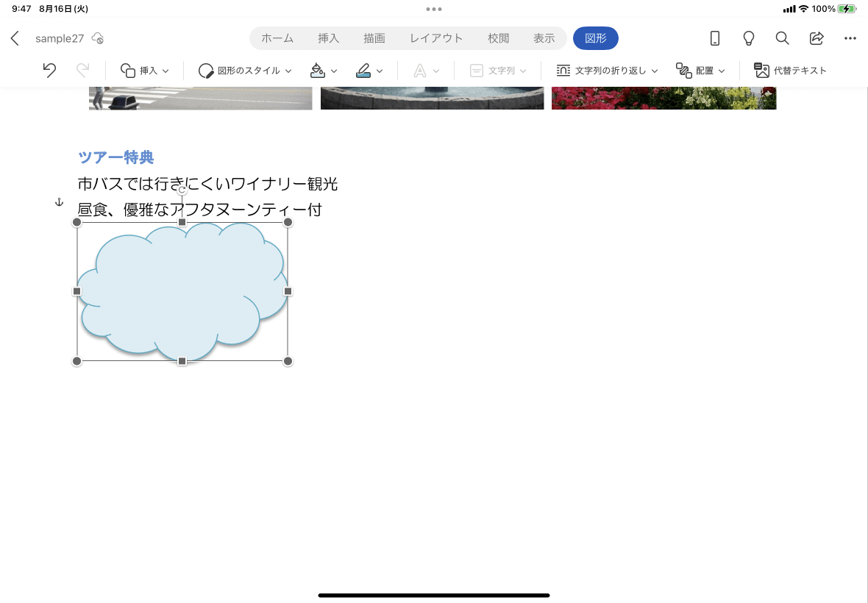The height and width of the screenshot is (603, 868).
Task: Tap the Wi-Fi icon in status bar
Action: [x=803, y=9]
